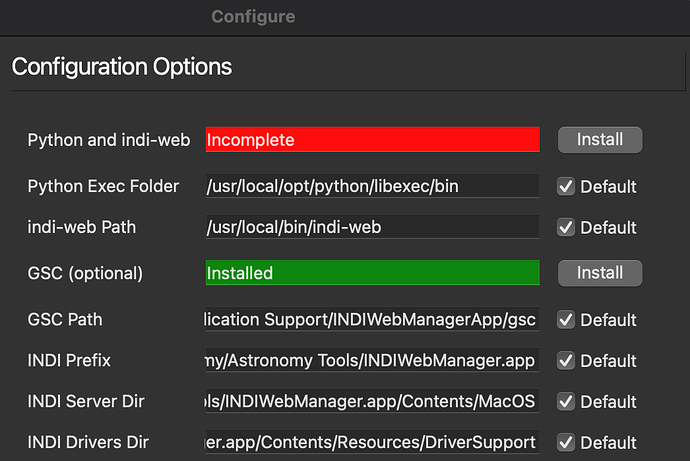The height and width of the screenshot is (461, 690).
Task: Toggle Default checkbox for INDI Server Dir
Action: pos(566,402)
